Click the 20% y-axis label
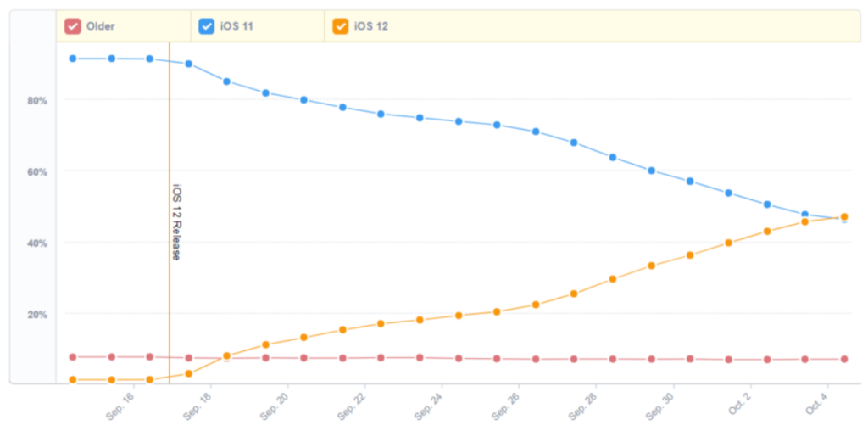868x431 pixels. 36,314
